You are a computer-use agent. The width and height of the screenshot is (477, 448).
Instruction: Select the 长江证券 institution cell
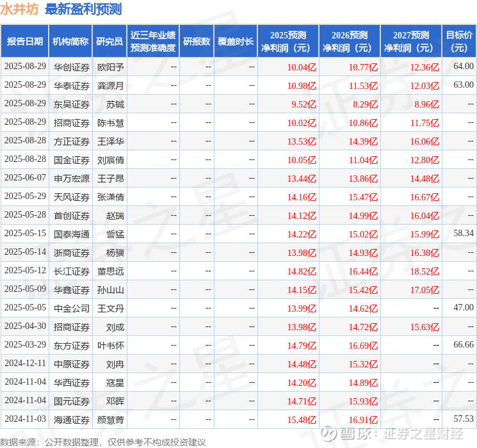coord(72,271)
